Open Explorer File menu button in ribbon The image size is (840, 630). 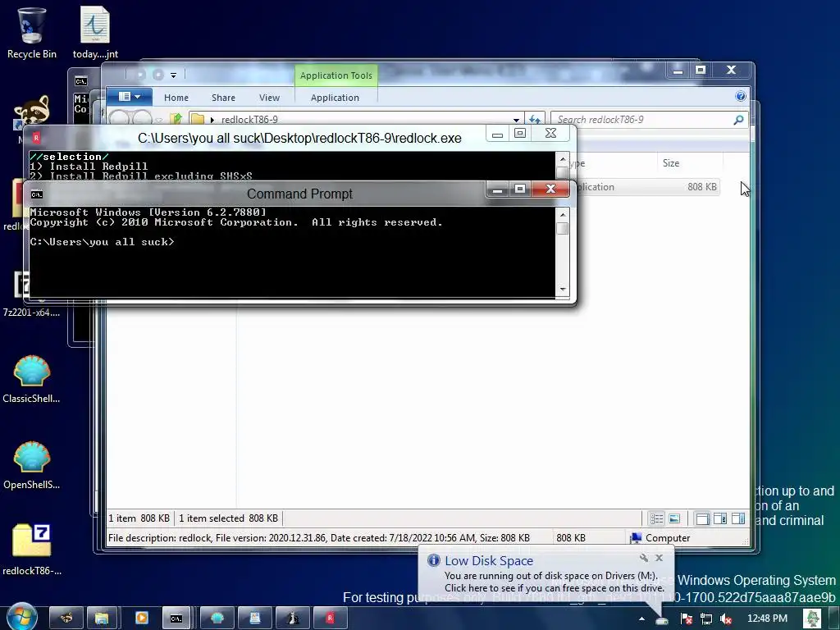click(x=129, y=97)
